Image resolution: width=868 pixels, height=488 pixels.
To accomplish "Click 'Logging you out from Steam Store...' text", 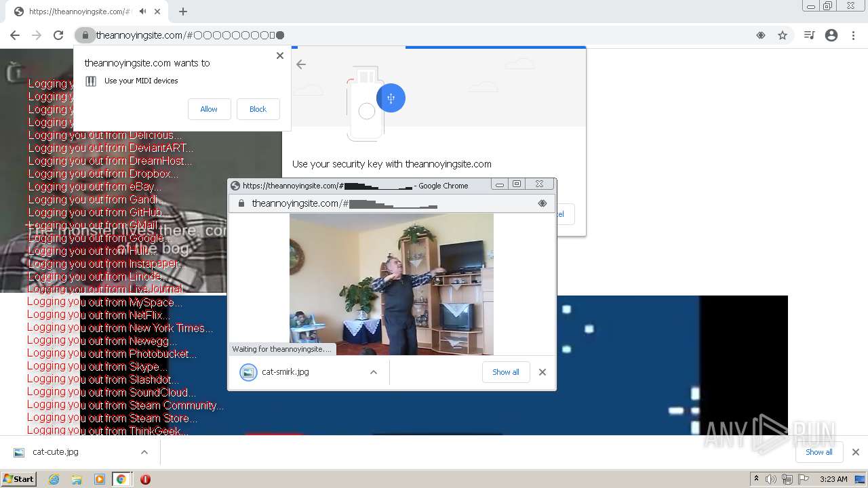I will click(113, 418).
